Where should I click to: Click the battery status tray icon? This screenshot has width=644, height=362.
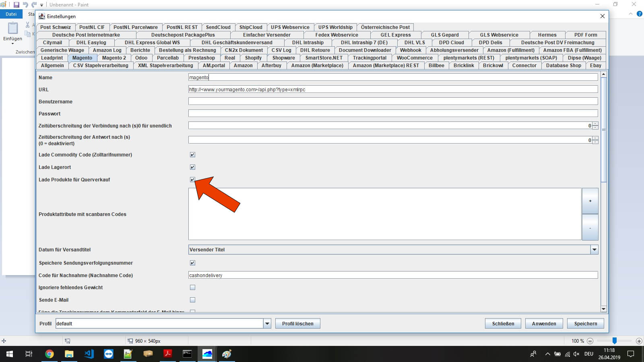point(557,354)
